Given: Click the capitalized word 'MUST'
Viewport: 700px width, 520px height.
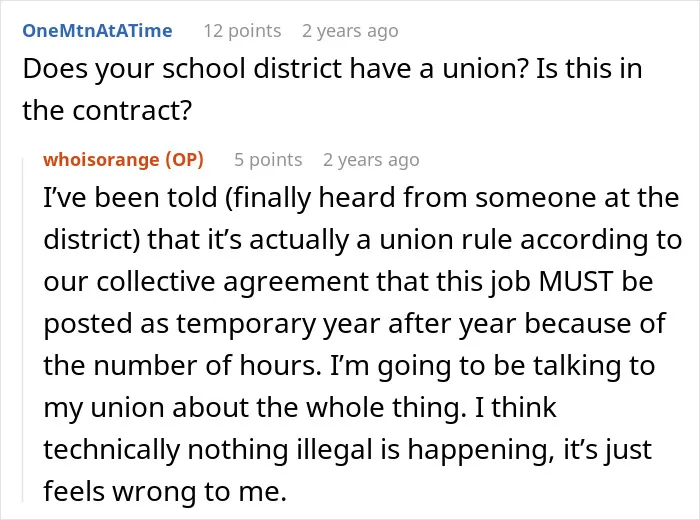Looking at the screenshot, I should pos(575,282).
